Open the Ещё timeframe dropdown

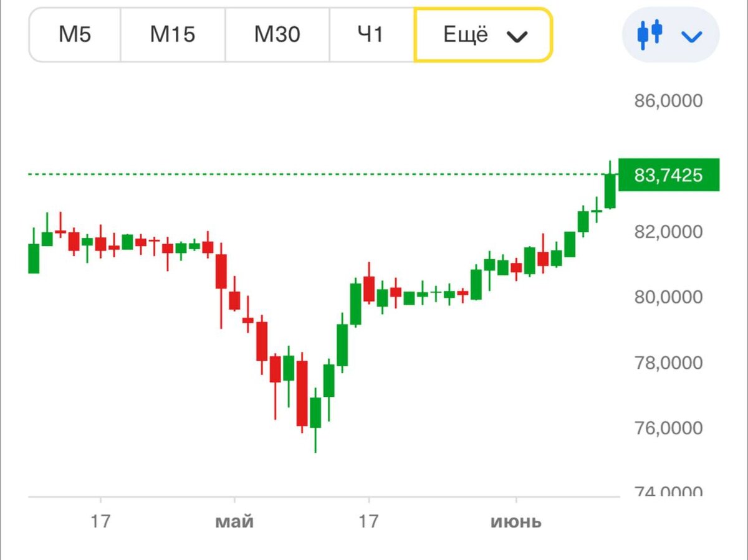[x=484, y=35]
